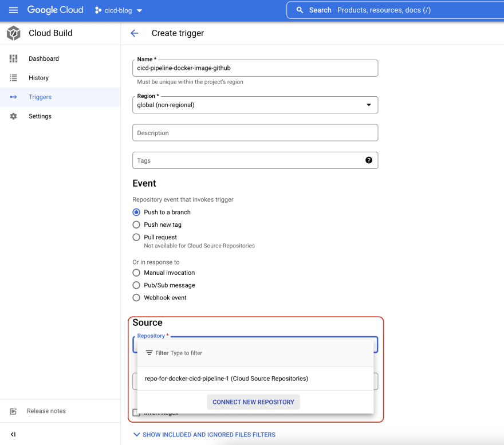The width and height of the screenshot is (504, 445).
Task: Open Tags help question mark
Action: (x=369, y=160)
